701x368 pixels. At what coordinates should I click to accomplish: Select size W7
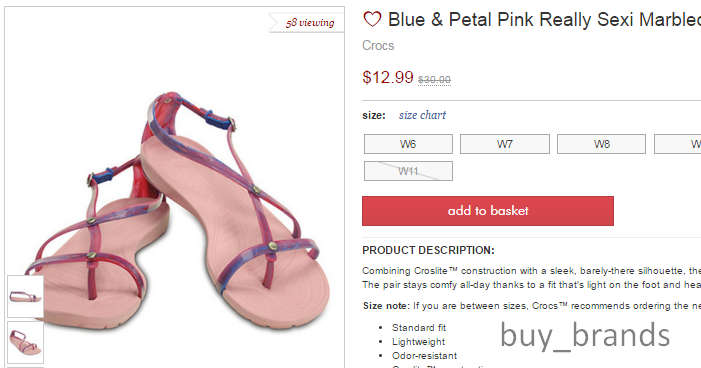[505, 144]
